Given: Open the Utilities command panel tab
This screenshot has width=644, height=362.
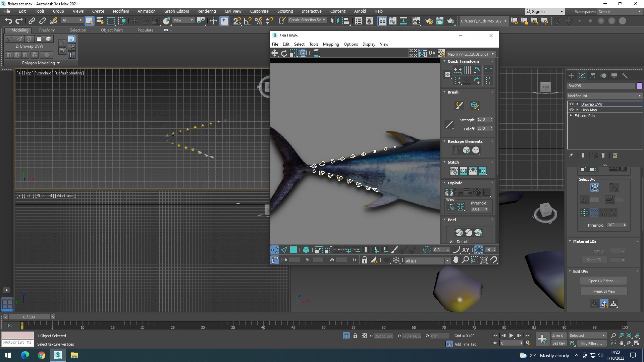Looking at the screenshot, I should coord(625,76).
